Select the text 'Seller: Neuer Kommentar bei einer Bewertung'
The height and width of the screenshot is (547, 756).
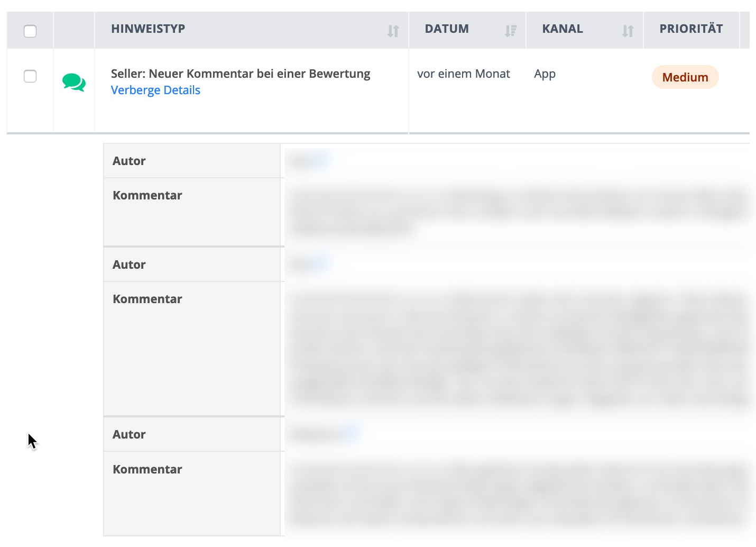point(241,74)
